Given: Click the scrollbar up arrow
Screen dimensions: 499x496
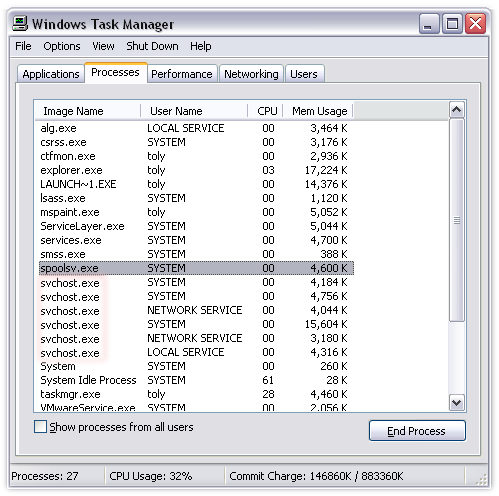Looking at the screenshot, I should click(x=456, y=110).
